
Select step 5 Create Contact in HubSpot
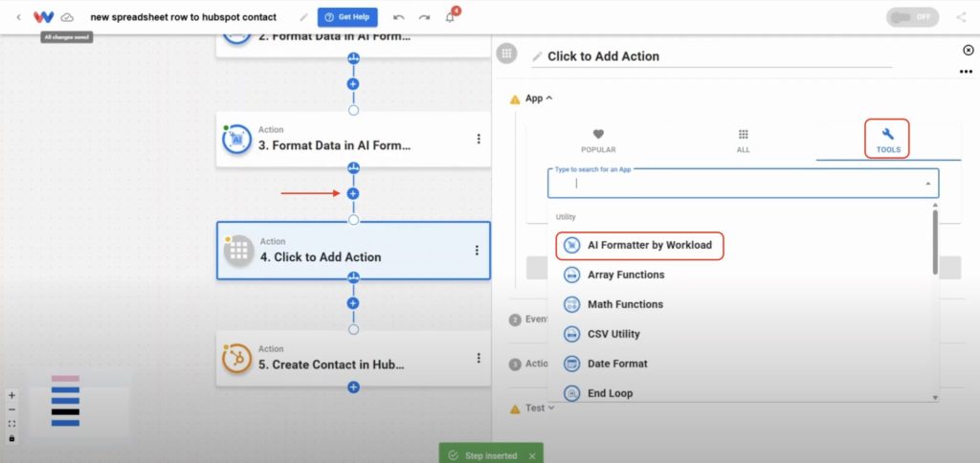[x=353, y=359]
